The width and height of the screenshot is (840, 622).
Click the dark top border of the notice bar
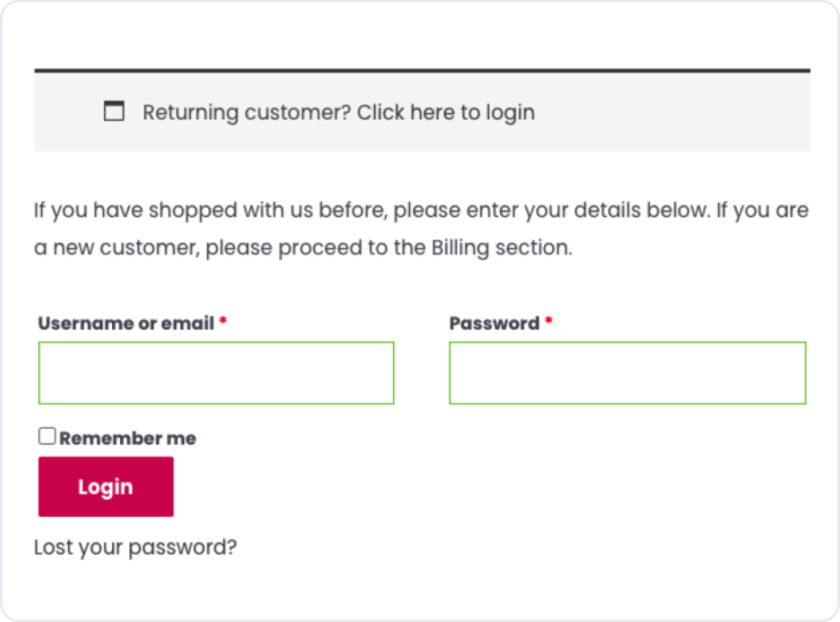[422, 71]
